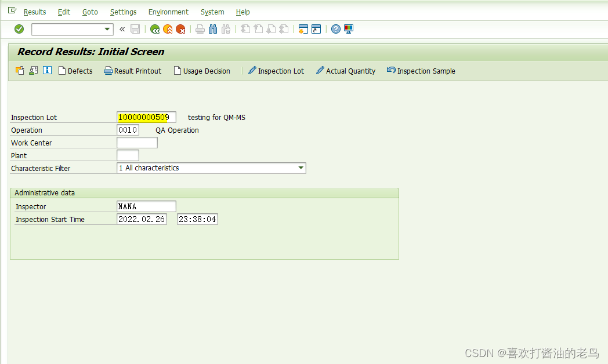Click the orange Exit icon
The height and width of the screenshot is (364, 608).
(x=168, y=29)
